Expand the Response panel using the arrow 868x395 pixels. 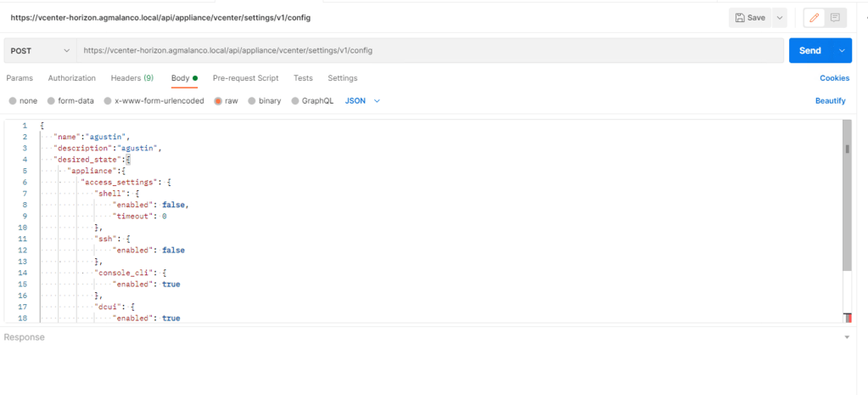[846, 338]
